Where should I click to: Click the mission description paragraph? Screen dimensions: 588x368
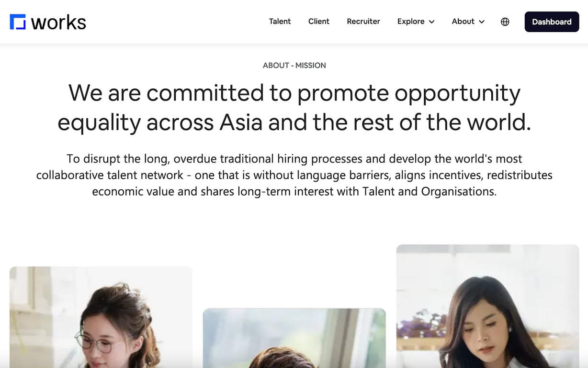[x=294, y=175]
